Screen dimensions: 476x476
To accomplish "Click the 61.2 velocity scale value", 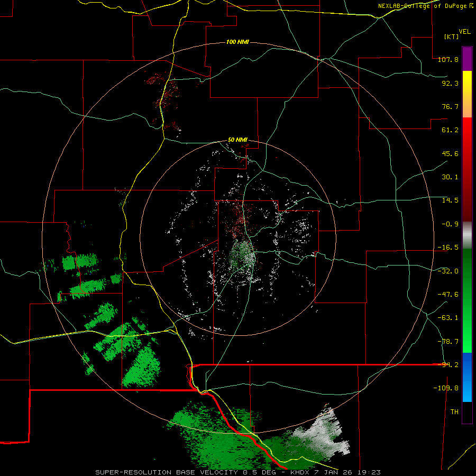I will (450, 130).
